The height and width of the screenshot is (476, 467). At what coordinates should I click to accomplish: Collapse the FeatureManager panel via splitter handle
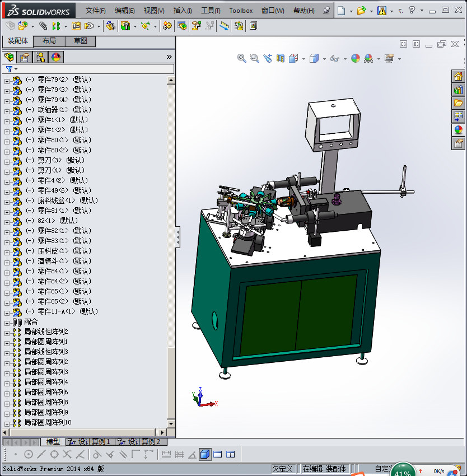tap(178, 237)
